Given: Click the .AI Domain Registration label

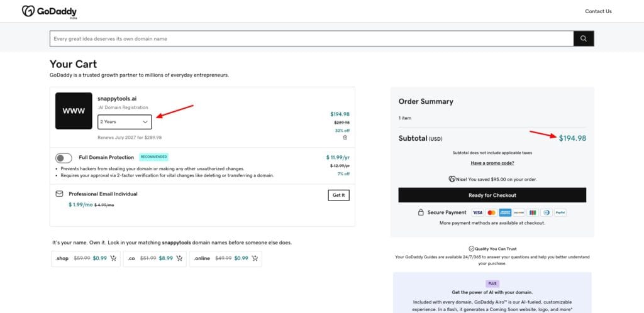Looking at the screenshot, I should (123, 107).
